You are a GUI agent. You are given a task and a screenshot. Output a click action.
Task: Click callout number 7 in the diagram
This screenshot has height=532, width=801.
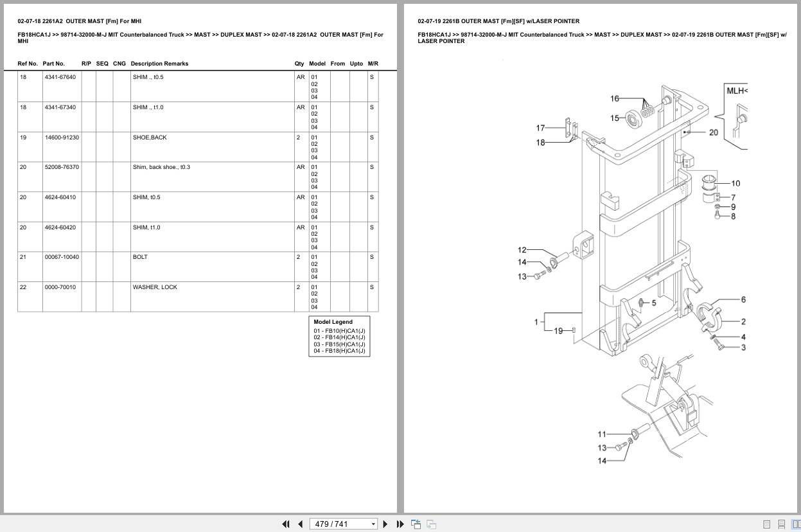click(734, 197)
